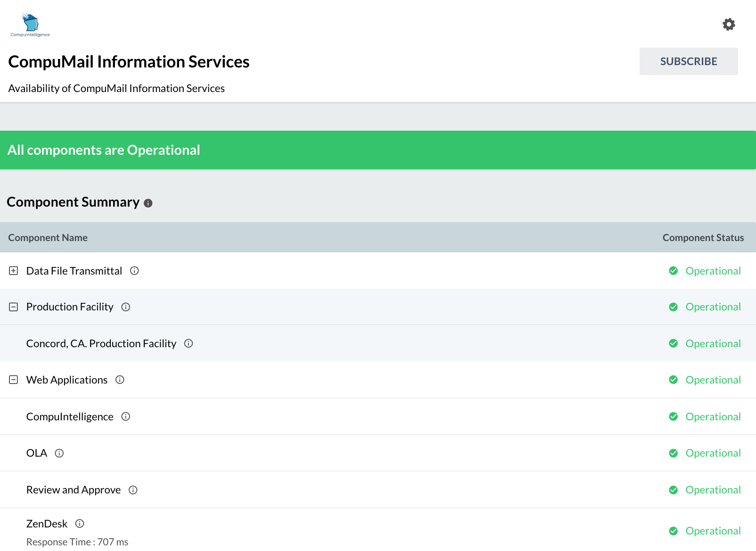Click the Component Status column header
Image resolution: width=756 pixels, height=551 pixels.
[x=703, y=238]
